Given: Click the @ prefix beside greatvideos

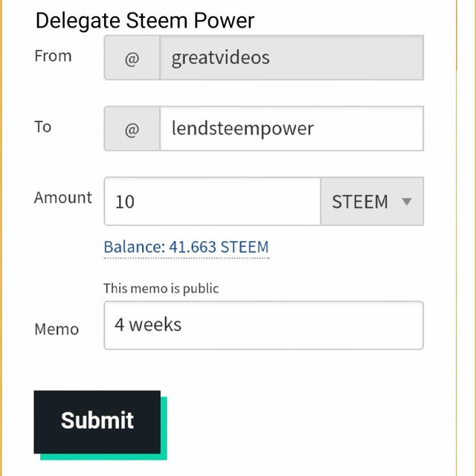Looking at the screenshot, I should [132, 58].
